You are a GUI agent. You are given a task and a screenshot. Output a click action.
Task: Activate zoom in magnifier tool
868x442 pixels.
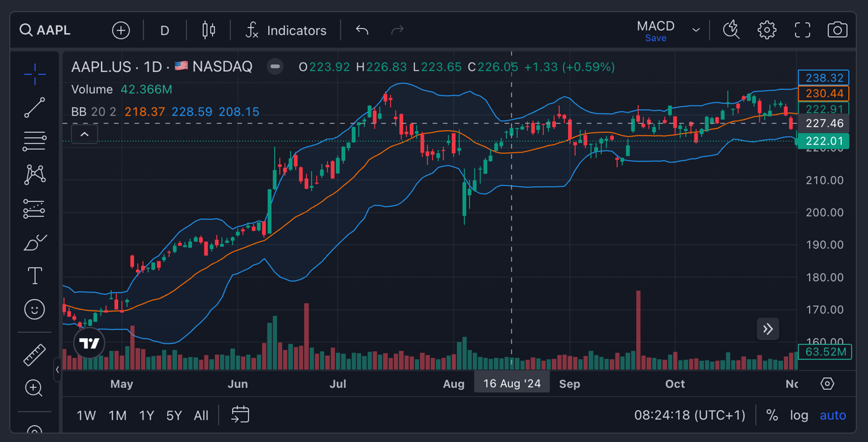[x=34, y=388]
